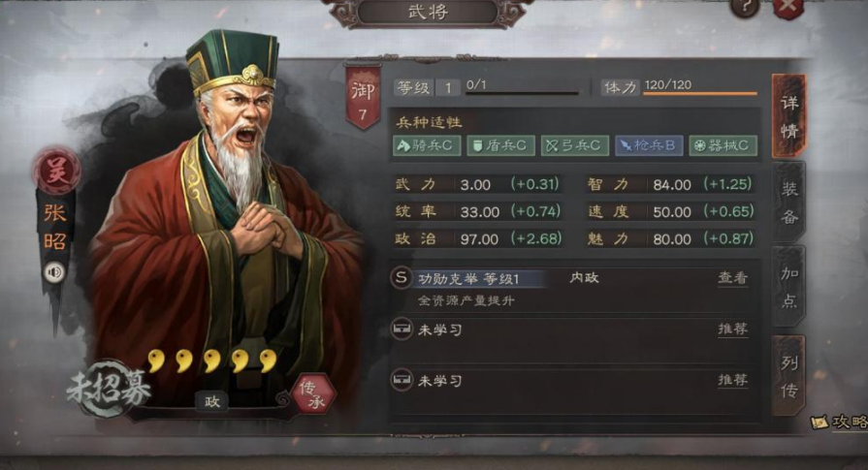Image resolution: width=868 pixels, height=470 pixels.
Task: Select the second empty 未学习 skill slot icon
Action: click(x=402, y=381)
